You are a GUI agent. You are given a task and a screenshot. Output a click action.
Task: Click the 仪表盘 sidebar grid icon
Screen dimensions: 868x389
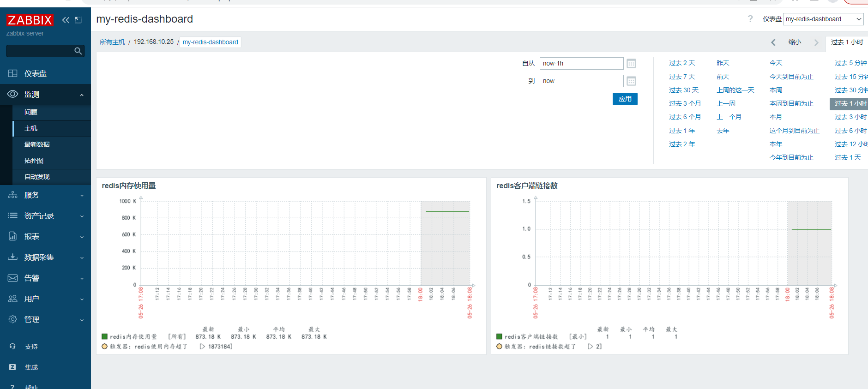pyautogui.click(x=12, y=73)
